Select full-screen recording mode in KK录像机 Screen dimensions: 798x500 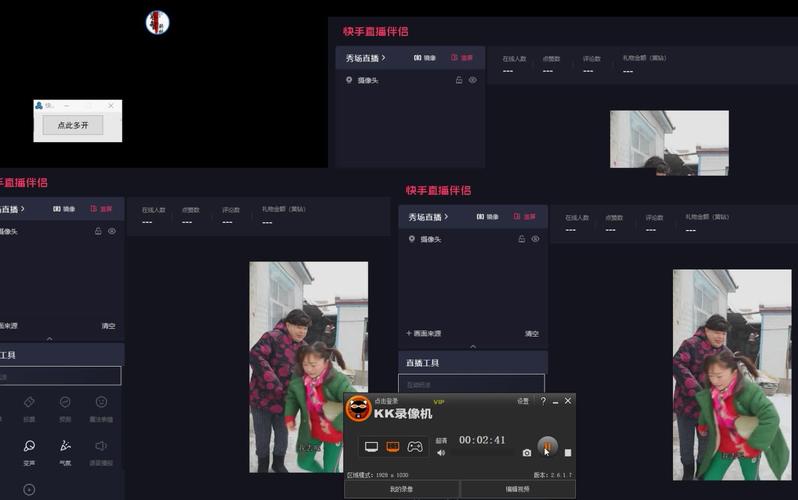371,446
